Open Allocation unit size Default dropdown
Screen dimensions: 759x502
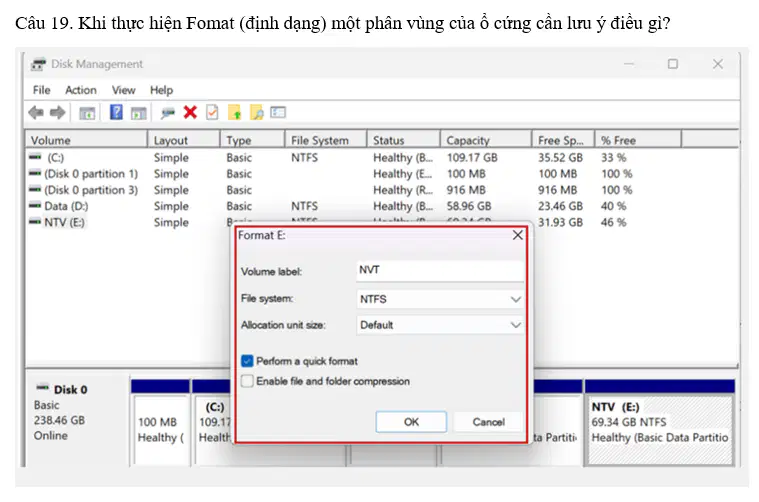[440, 325]
